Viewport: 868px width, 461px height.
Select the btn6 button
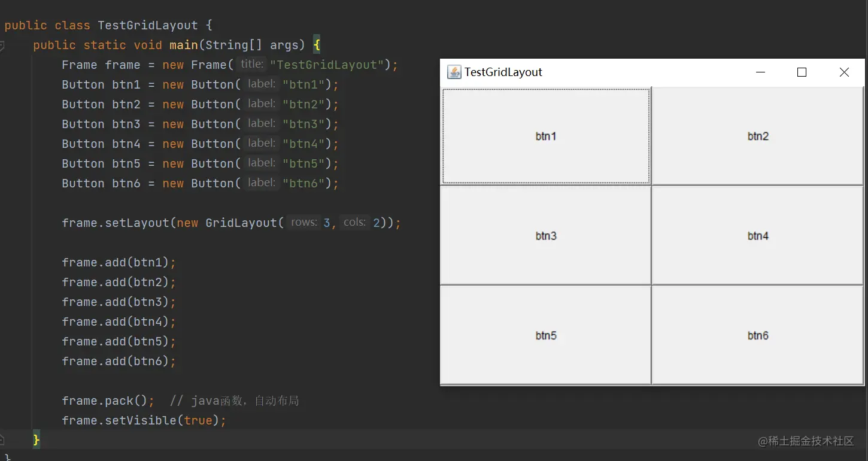pyautogui.click(x=757, y=335)
